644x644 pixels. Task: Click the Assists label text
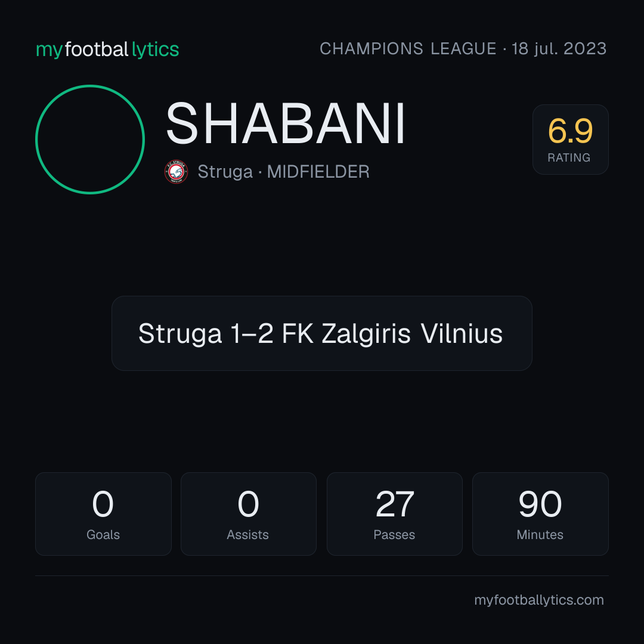click(247, 534)
